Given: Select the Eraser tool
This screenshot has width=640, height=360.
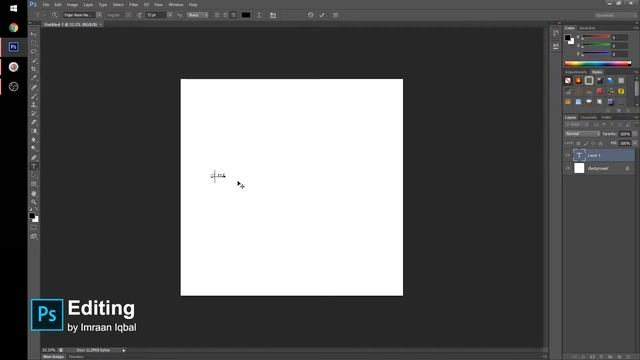Looking at the screenshot, I should pyautogui.click(x=34, y=122).
